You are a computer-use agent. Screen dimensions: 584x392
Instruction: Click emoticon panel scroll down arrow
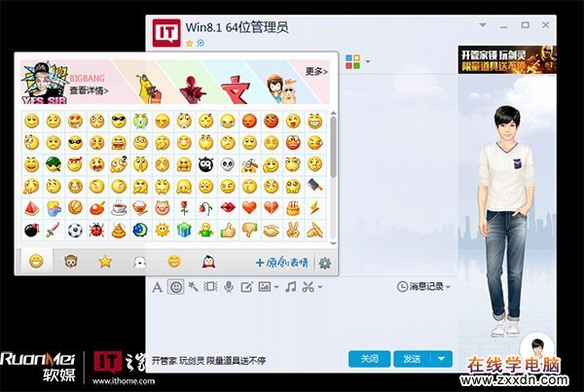[333, 244]
